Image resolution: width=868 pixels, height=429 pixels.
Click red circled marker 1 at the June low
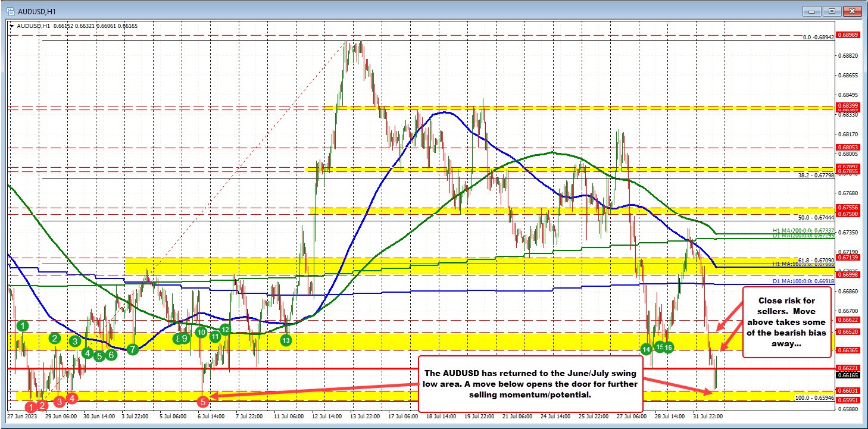30,408
